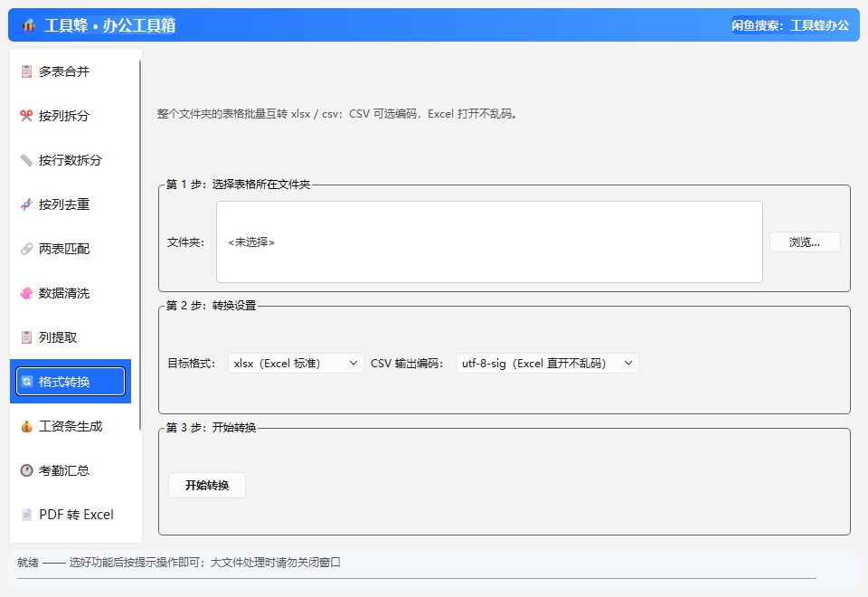Select 按行数拆分 in the sidebar
The image size is (868, 597).
(x=71, y=160)
